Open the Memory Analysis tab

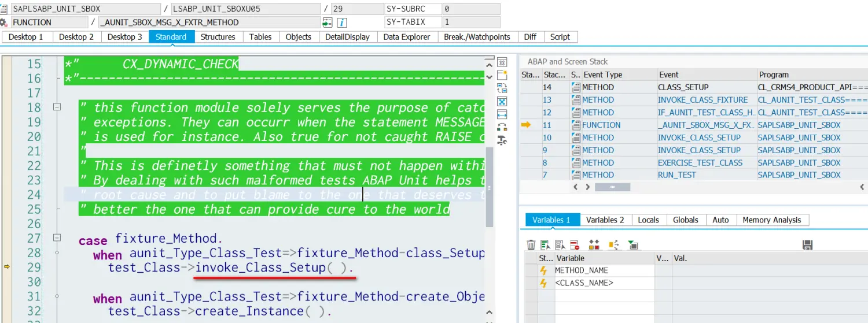772,220
